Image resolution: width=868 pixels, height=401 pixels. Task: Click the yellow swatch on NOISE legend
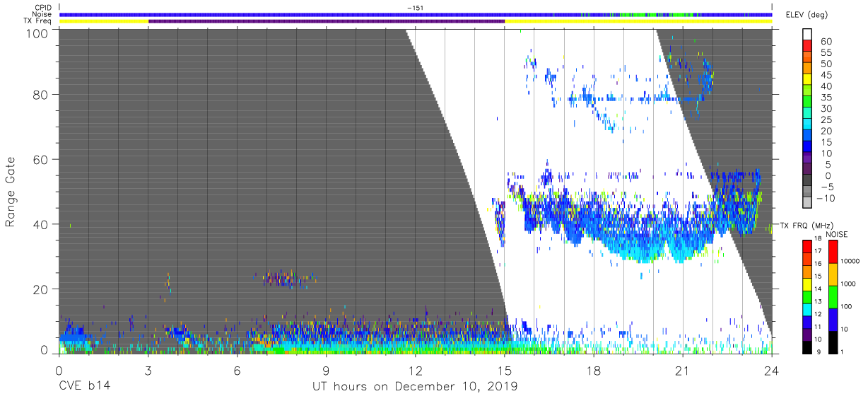[x=832, y=274]
